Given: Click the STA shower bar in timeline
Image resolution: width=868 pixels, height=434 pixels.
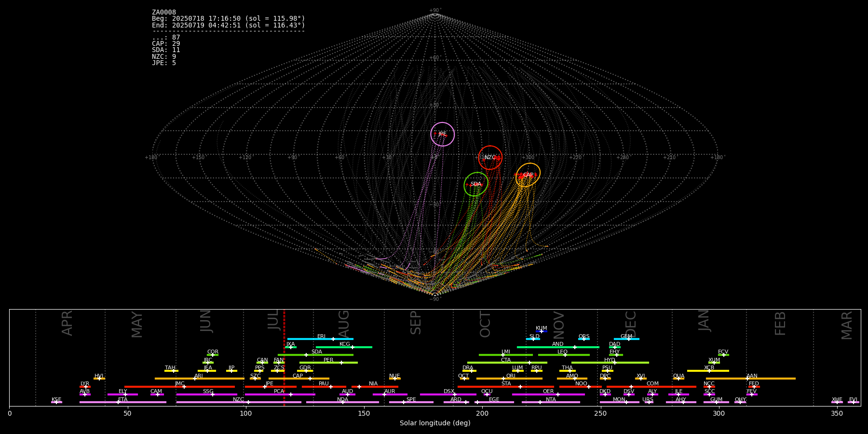Looking at the screenshot, I should pyautogui.click(x=506, y=387).
